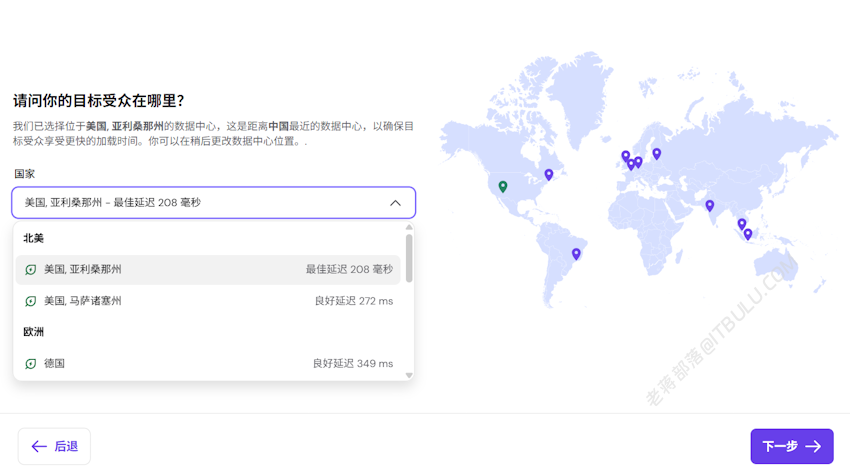Click the 北美 group heading

coord(33,238)
